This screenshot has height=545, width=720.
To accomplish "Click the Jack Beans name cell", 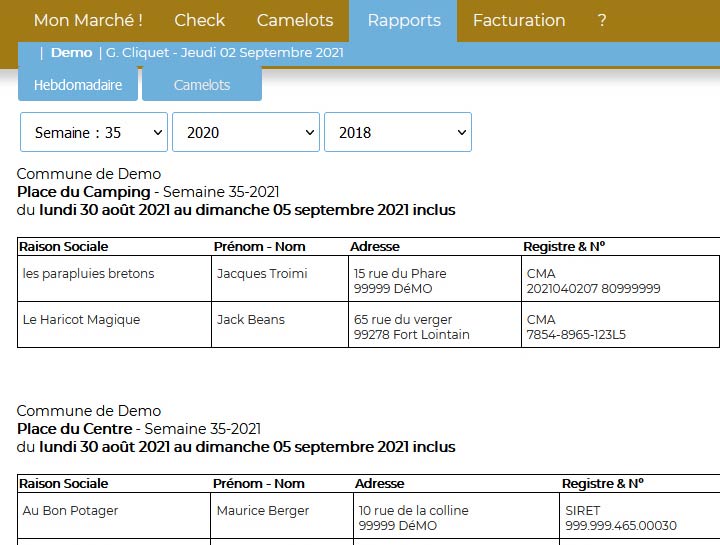I will [280, 325].
